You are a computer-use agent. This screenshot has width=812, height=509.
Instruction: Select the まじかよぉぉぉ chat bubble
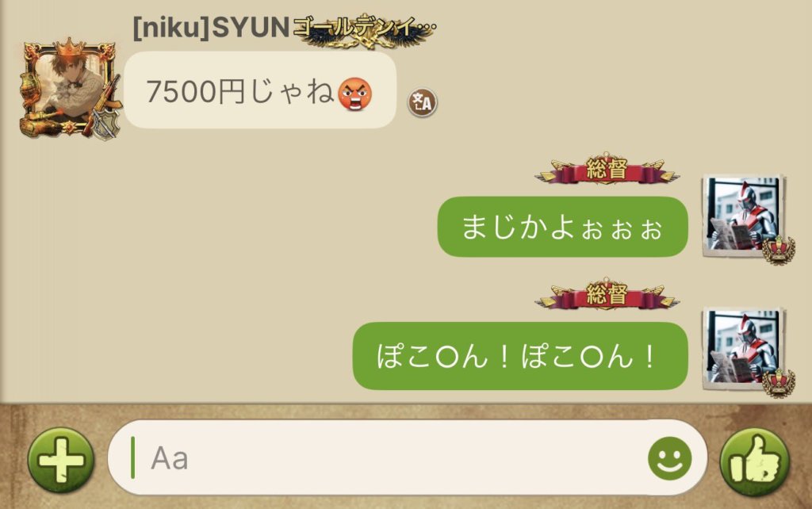point(562,227)
